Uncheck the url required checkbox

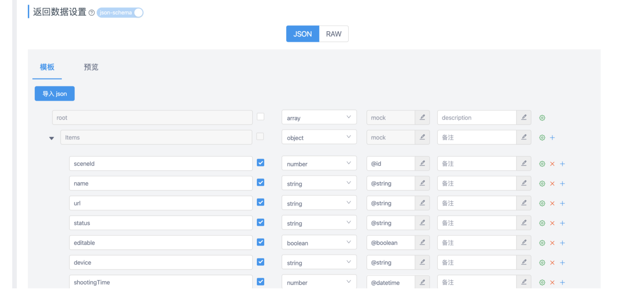pyautogui.click(x=260, y=202)
